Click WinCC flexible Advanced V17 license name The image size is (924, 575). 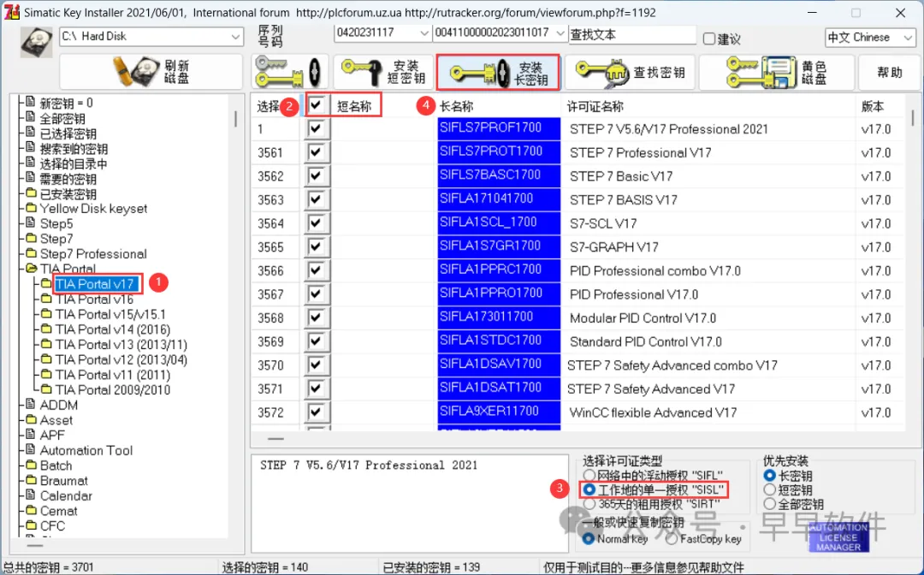[653, 412]
